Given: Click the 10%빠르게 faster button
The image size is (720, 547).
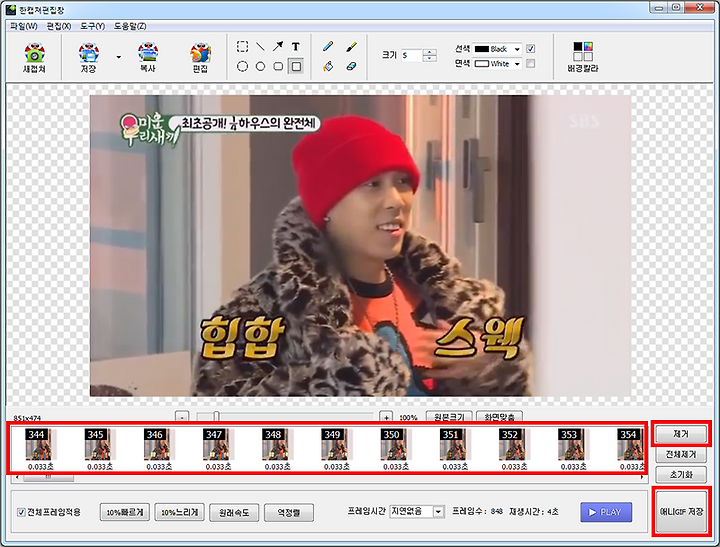Looking at the screenshot, I should [x=125, y=512].
